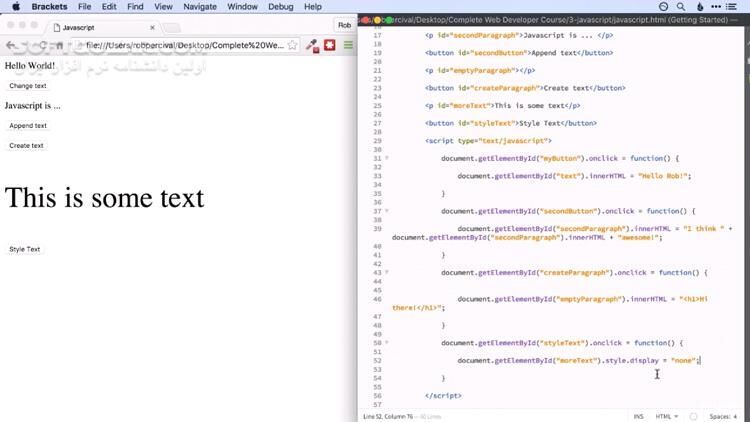The image size is (750, 422).
Task: Open the Notification Center list icon
Action: pos(731,7)
